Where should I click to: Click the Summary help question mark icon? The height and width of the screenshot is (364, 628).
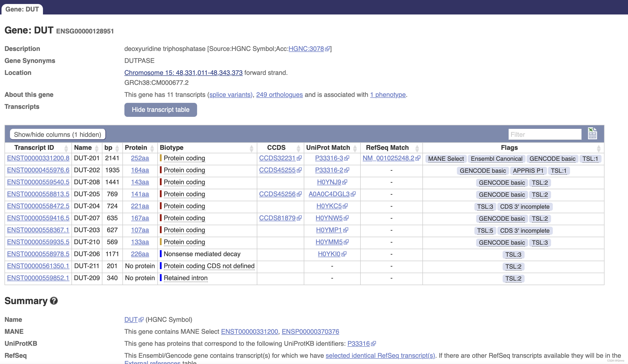[x=54, y=301]
